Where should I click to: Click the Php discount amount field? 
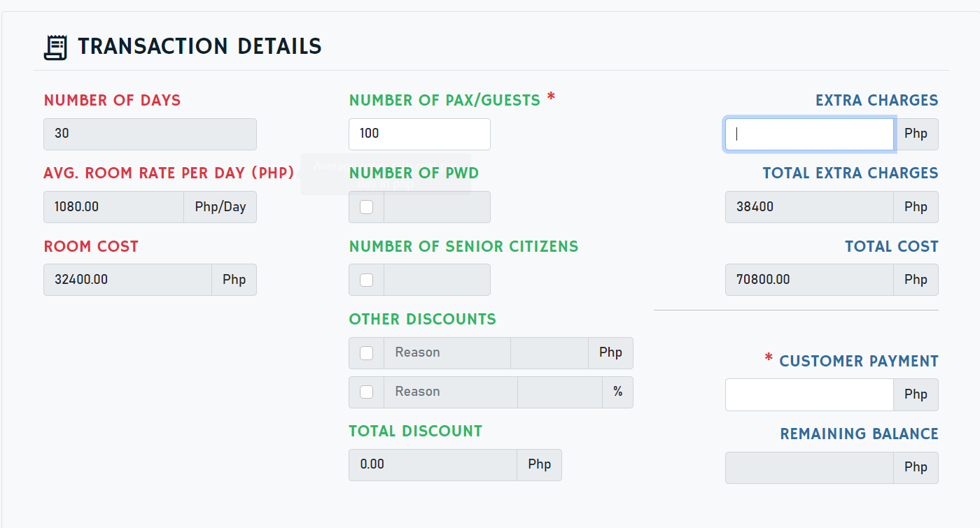(x=549, y=353)
